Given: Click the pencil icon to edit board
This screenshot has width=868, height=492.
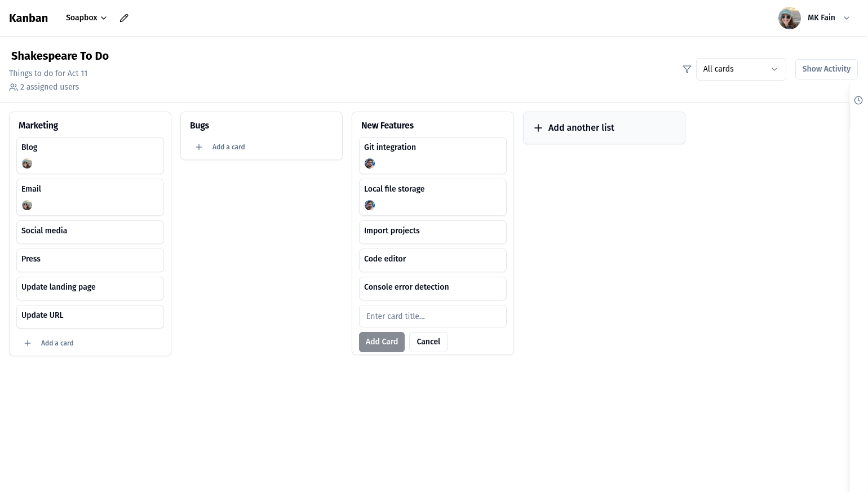Looking at the screenshot, I should click(x=124, y=17).
